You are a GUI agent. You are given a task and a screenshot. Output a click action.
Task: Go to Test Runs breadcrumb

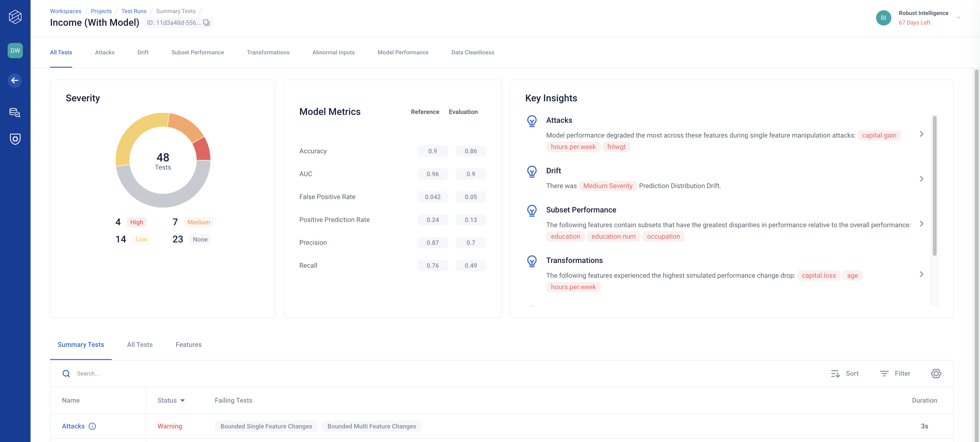(134, 11)
